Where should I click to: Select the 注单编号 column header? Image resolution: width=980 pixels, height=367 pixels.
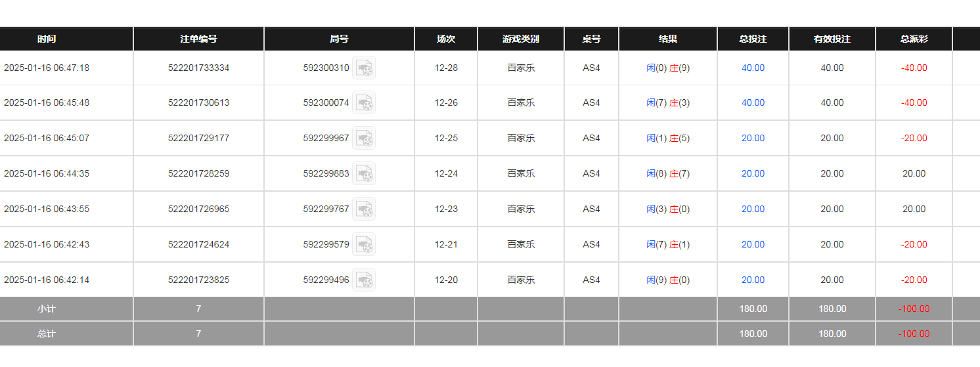point(198,39)
